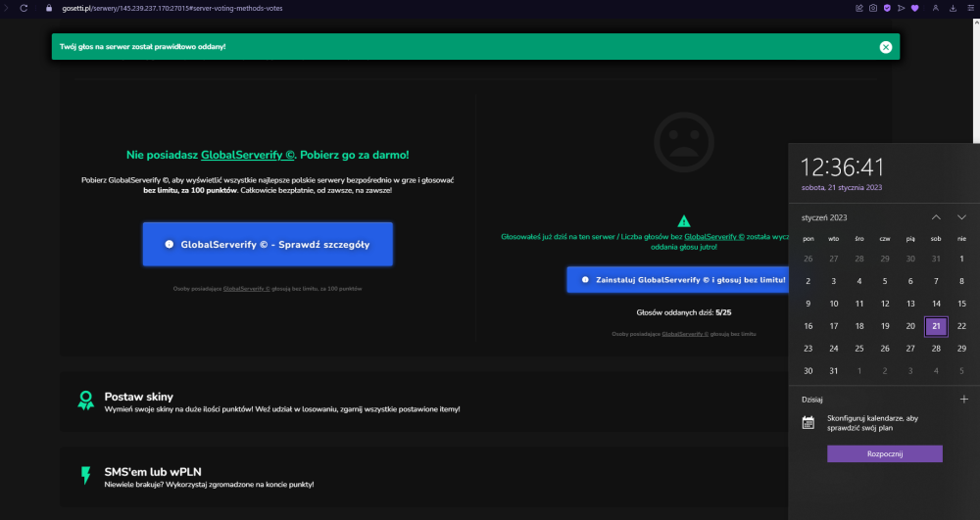Open the browser settings sliders menu icon
Viewport: 980px width, 520px height.
click(x=970, y=8)
